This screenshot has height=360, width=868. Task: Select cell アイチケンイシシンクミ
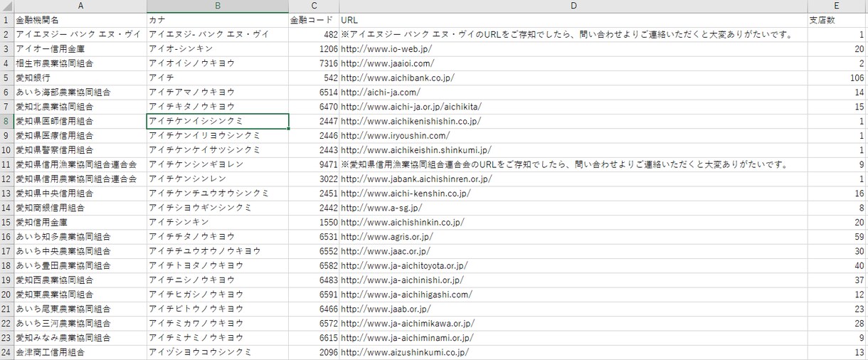218,121
